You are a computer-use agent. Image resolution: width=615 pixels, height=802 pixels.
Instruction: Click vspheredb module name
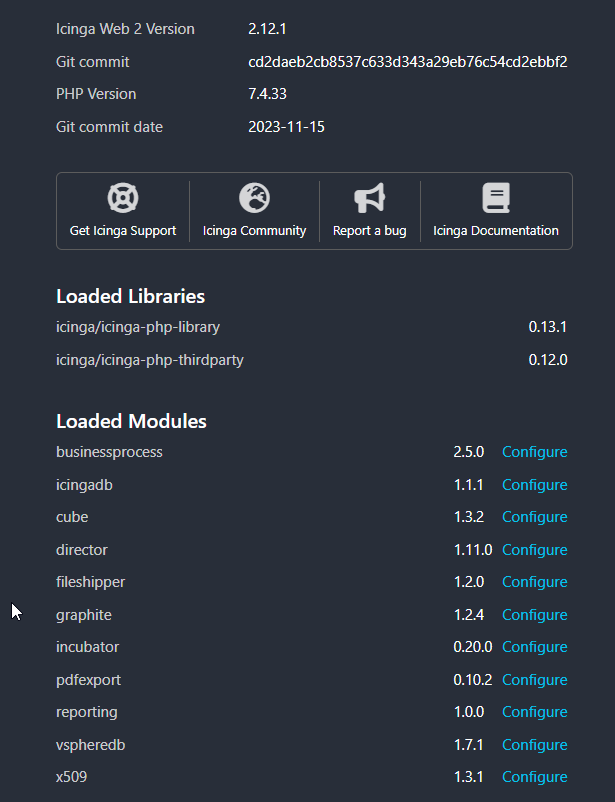[x=90, y=745]
